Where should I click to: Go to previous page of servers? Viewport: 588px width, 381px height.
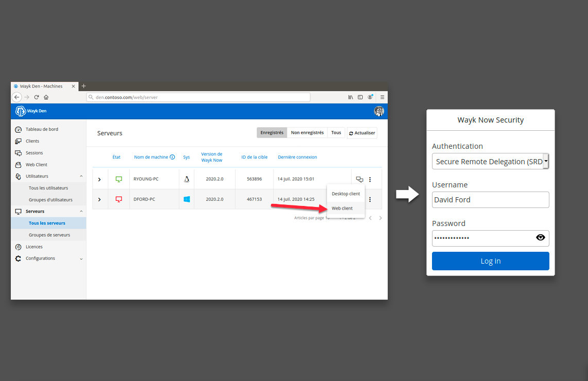click(x=370, y=218)
